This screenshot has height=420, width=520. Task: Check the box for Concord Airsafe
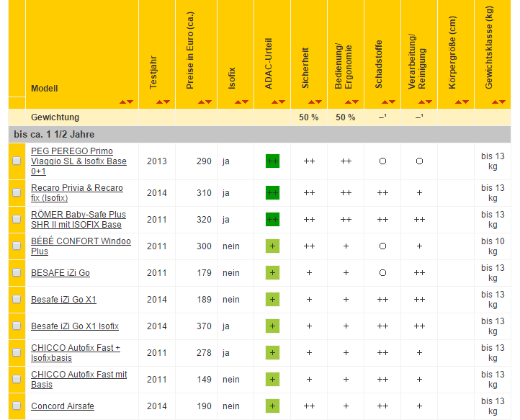pyautogui.click(x=17, y=406)
